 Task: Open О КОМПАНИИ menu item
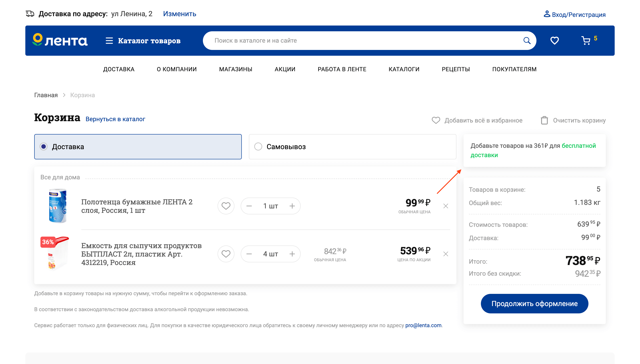coord(177,69)
